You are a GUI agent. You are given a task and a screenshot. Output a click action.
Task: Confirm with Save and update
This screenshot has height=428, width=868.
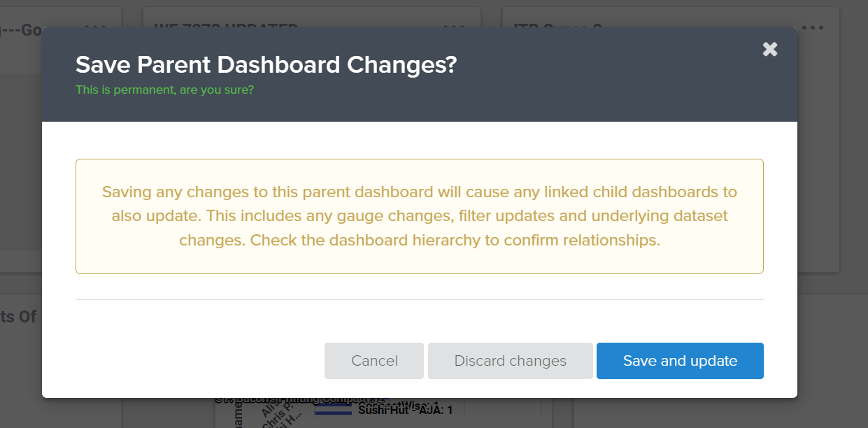tap(680, 361)
